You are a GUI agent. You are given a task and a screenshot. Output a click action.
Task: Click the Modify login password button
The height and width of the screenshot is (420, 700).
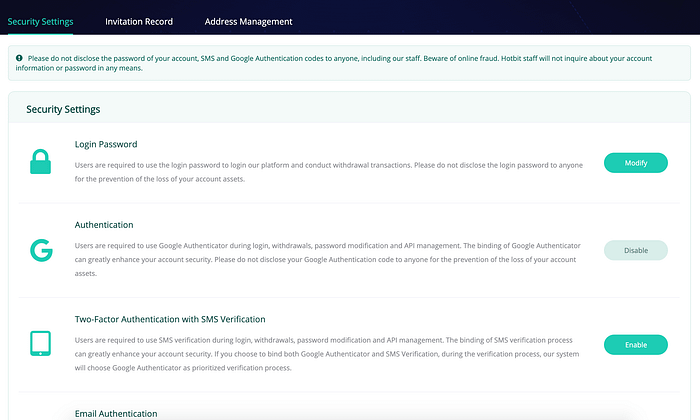(x=636, y=163)
